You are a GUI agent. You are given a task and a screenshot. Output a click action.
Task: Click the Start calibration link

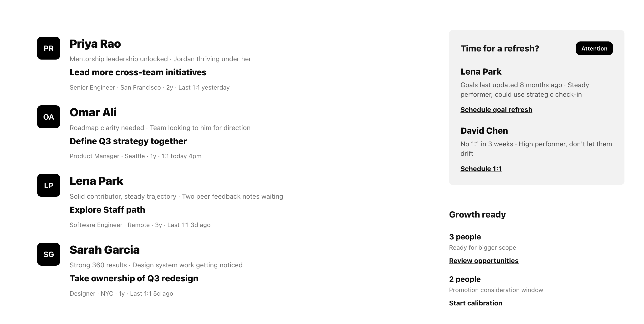click(x=475, y=303)
